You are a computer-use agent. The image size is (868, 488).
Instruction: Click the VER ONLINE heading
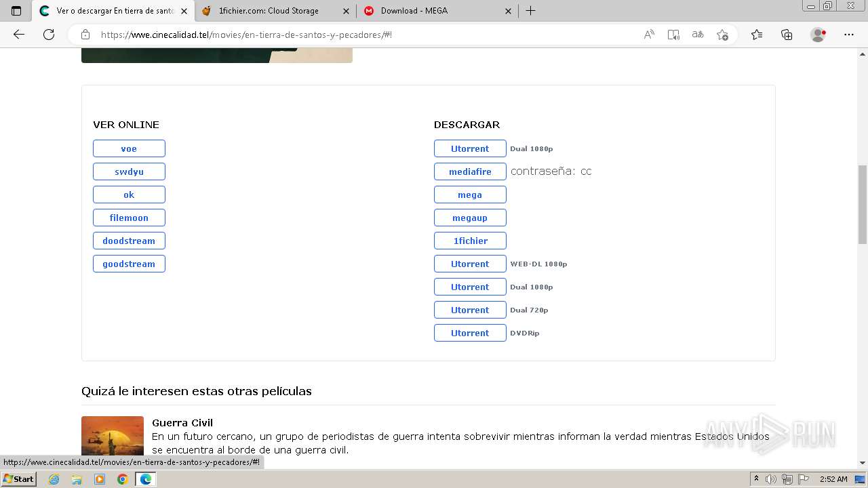[x=126, y=125]
